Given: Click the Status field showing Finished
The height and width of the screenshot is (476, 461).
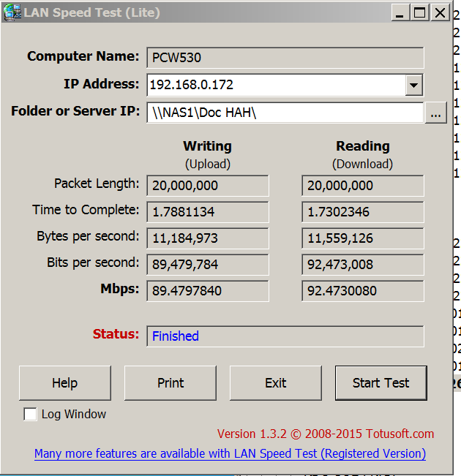Looking at the screenshot, I should (x=285, y=336).
